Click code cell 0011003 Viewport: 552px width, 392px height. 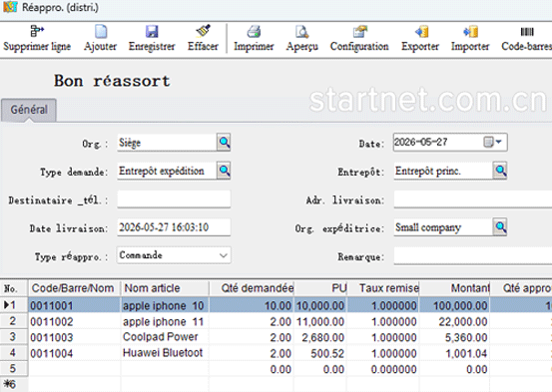click(74, 337)
